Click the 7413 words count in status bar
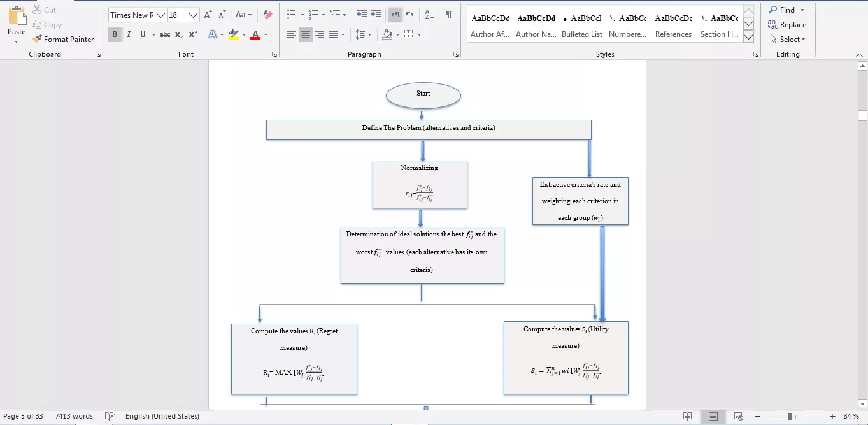Screen dimensions: 868x425 (x=74, y=416)
